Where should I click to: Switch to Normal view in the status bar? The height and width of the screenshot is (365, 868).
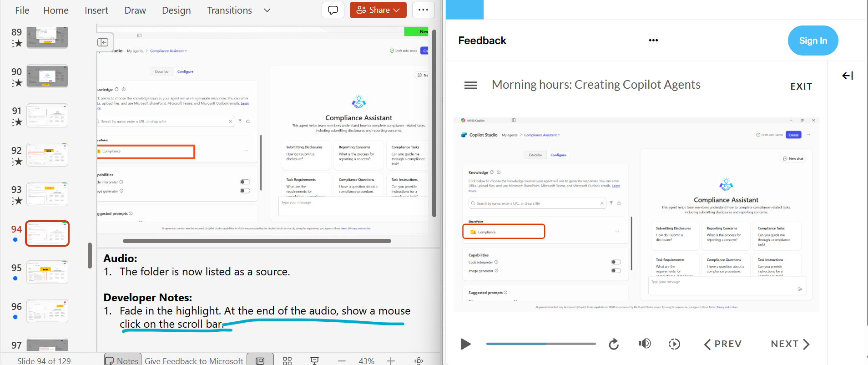pos(260,360)
